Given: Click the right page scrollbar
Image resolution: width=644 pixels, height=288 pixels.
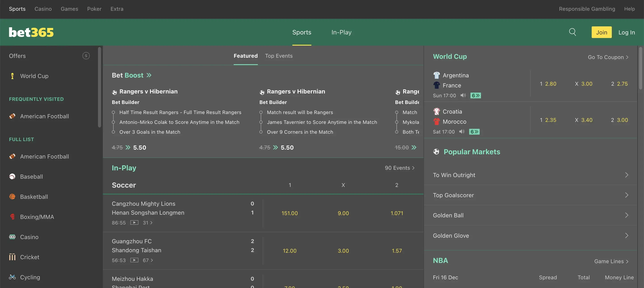Looking at the screenshot, I should tap(640, 68).
